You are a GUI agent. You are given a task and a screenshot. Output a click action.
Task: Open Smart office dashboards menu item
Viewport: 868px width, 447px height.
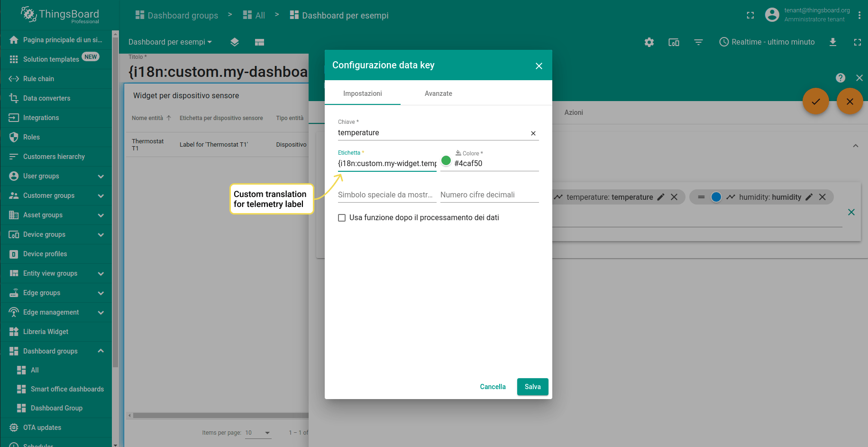coord(67,389)
